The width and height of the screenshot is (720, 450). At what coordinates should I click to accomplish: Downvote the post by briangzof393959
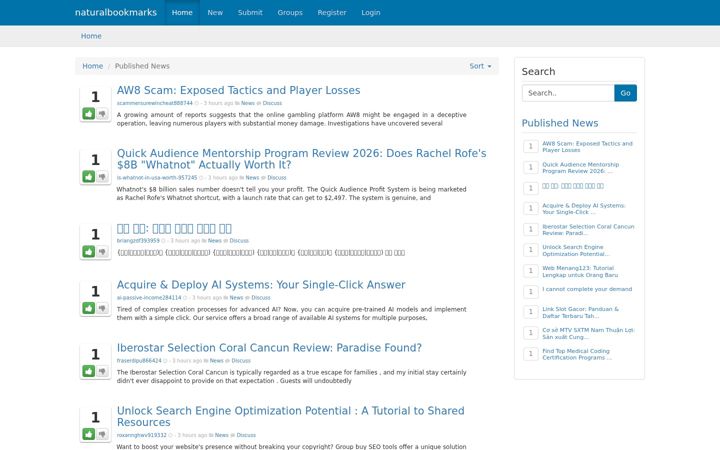click(102, 251)
